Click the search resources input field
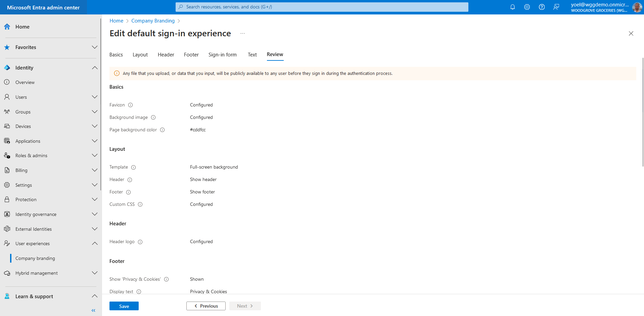The width and height of the screenshot is (644, 316). pyautogui.click(x=322, y=7)
